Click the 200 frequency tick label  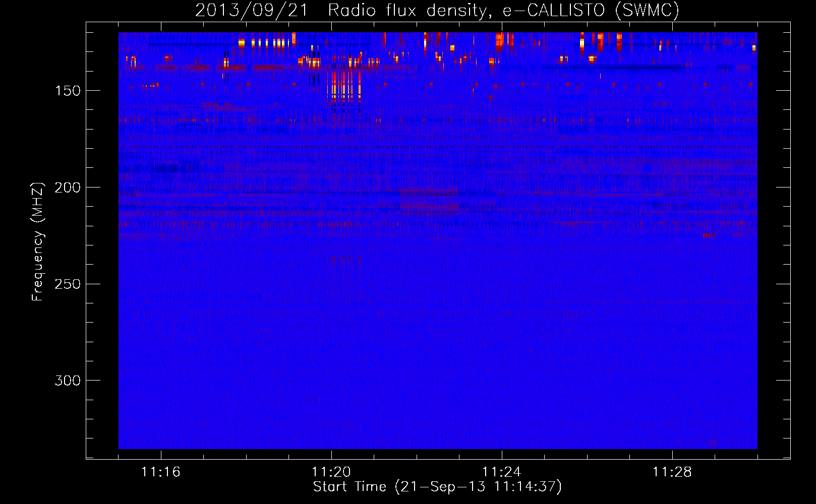click(68, 187)
